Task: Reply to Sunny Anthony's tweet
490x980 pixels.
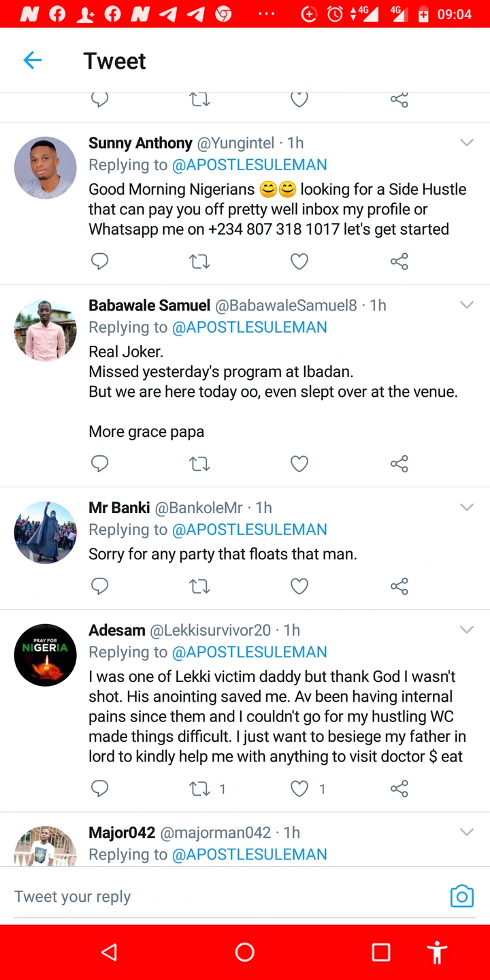Action: coord(100,261)
